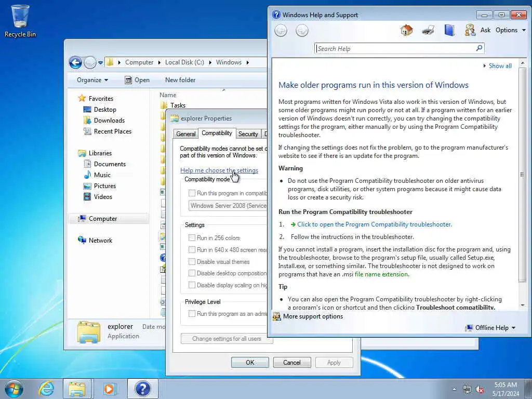Click the Ask people icon in Help
The image size is (532, 399).
pos(470,30)
